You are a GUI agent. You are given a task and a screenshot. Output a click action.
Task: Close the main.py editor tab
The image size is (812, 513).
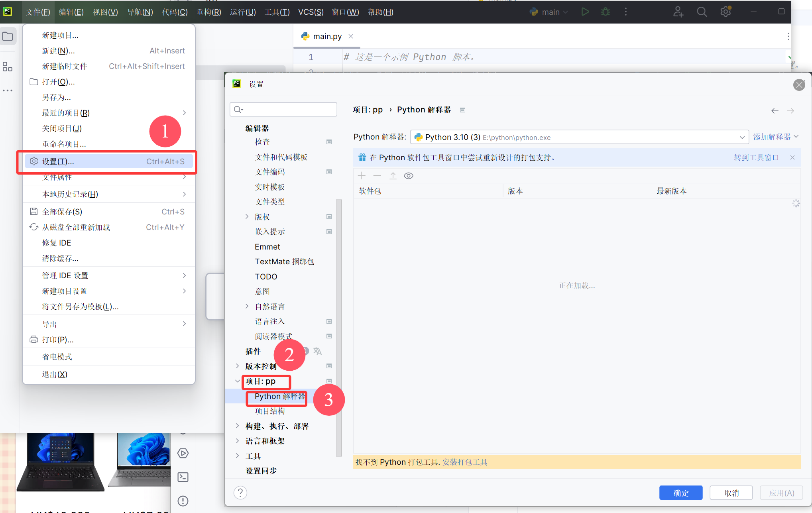(351, 36)
